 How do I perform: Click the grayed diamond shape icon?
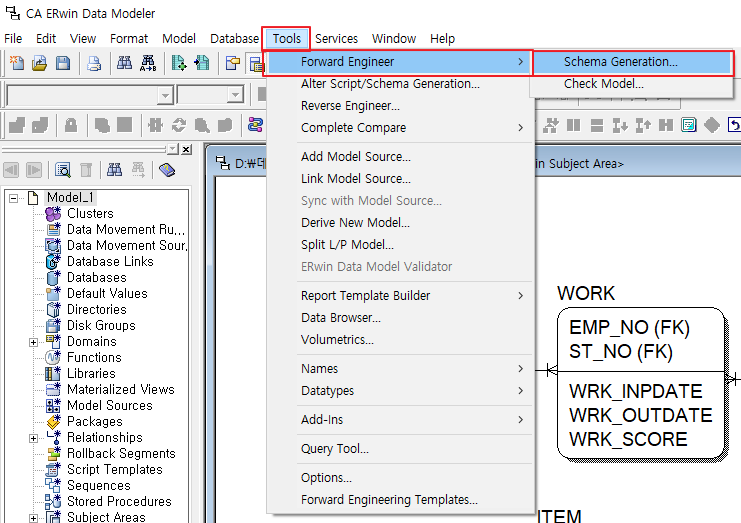point(712,125)
